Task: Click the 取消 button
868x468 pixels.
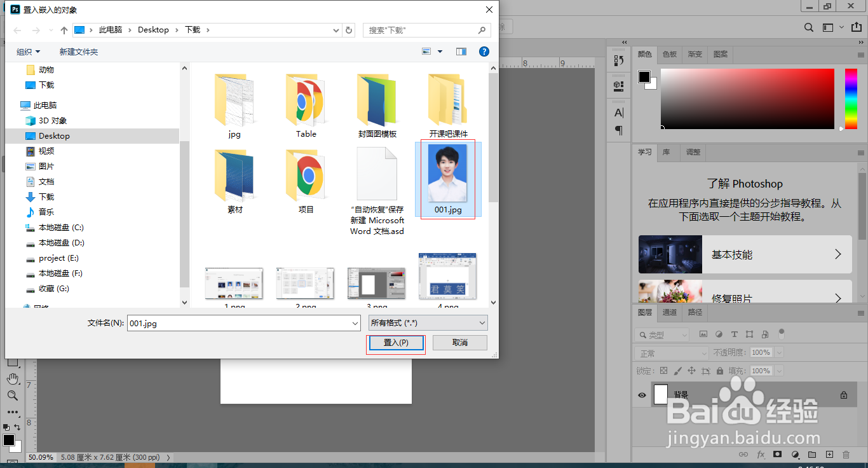Action: (460, 343)
